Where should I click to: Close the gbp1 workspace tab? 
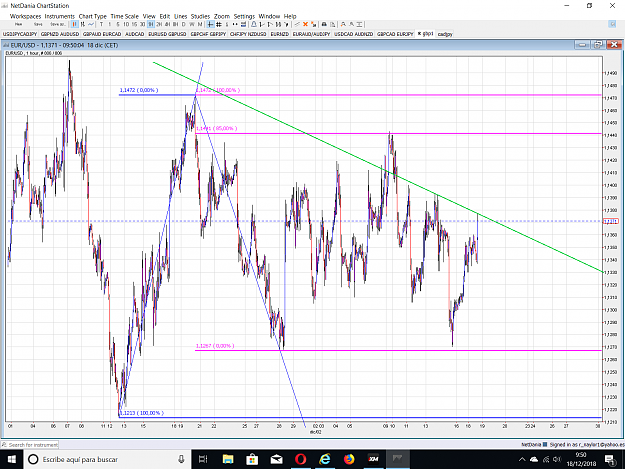(419, 33)
